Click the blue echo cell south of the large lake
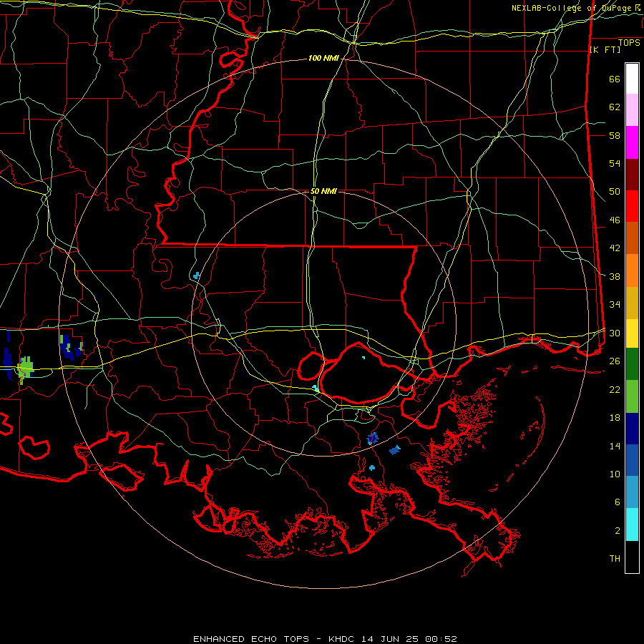644x644 pixels. 372,439
